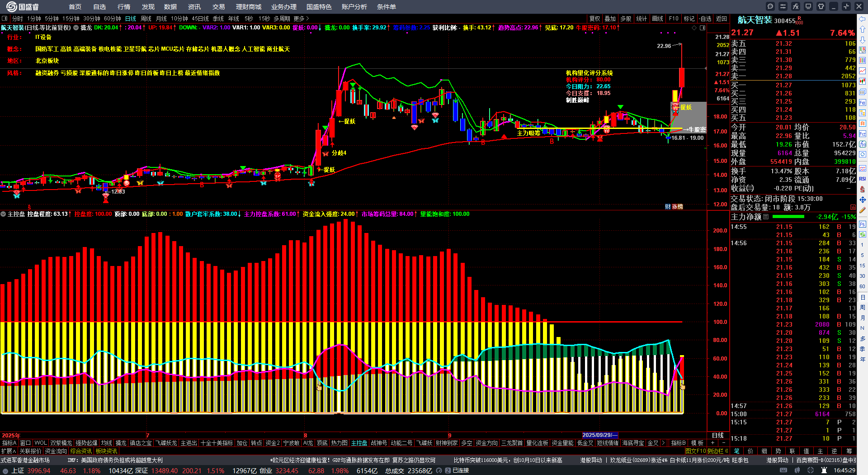The image size is (868, 475).
Task: Click 返回 return button
Action: click(722, 19)
